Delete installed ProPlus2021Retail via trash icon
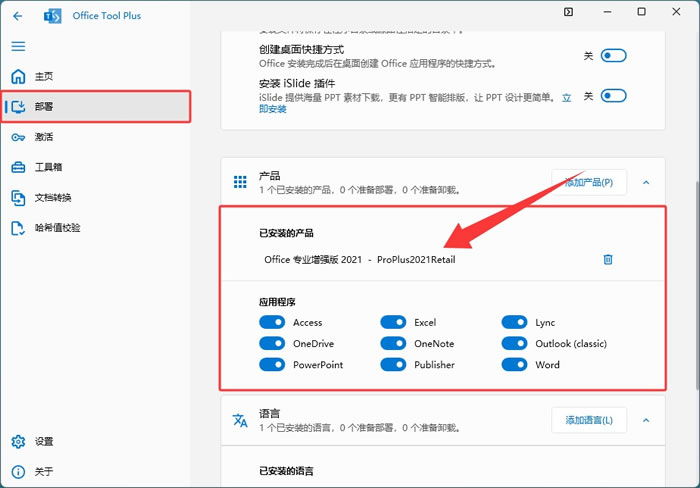The width and height of the screenshot is (700, 488). point(608,259)
